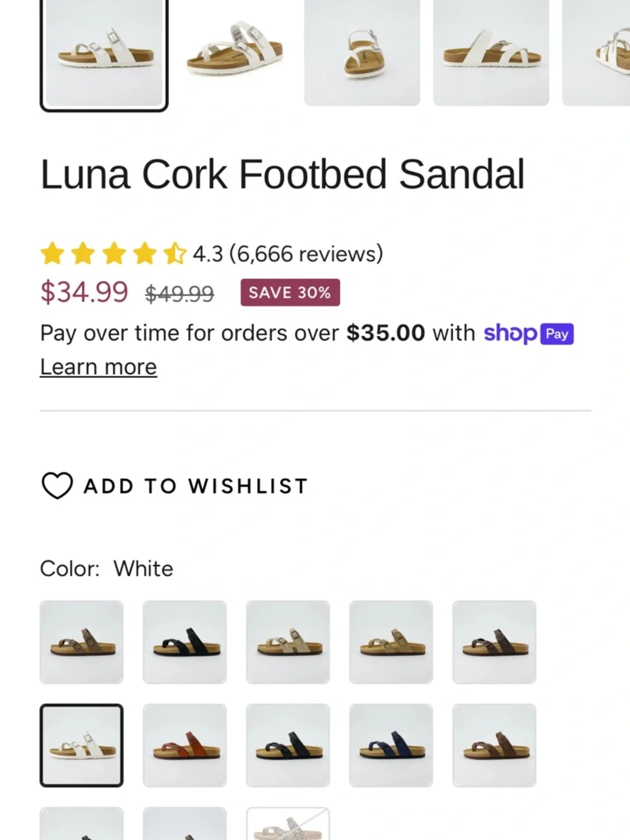Choose the red-orange sandal color swatch
This screenshot has height=840, width=630.
pyautogui.click(x=185, y=745)
